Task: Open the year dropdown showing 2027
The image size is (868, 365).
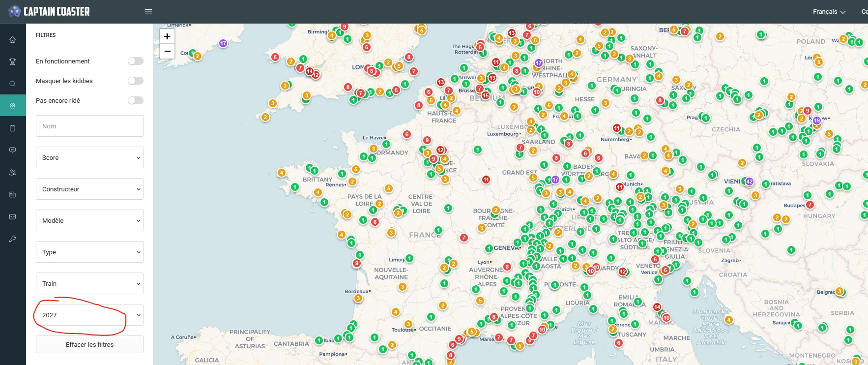Action: tap(89, 315)
